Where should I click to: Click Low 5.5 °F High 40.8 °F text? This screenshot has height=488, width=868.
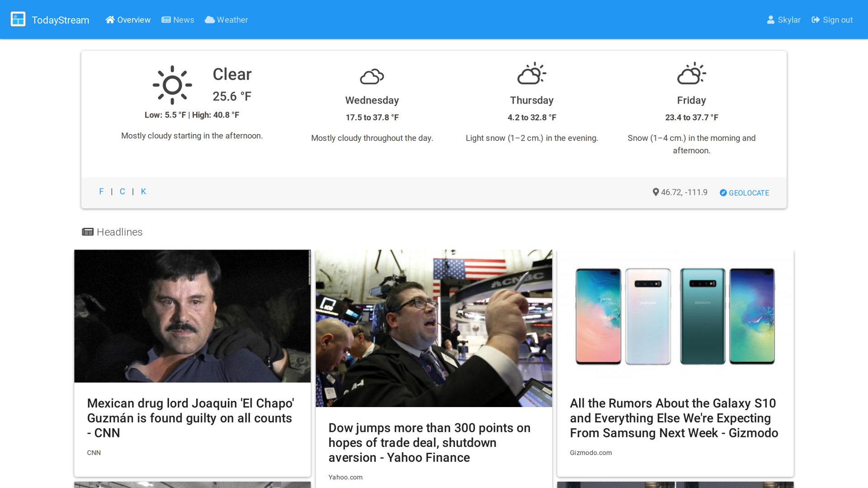pyautogui.click(x=192, y=115)
